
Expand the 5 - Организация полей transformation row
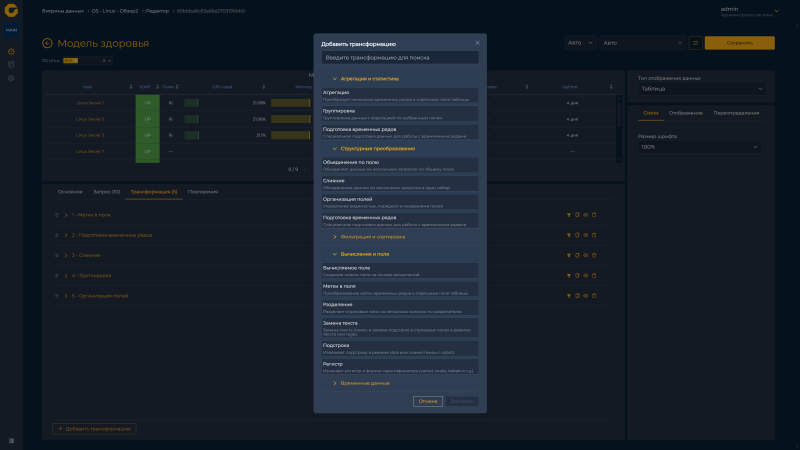click(66, 295)
